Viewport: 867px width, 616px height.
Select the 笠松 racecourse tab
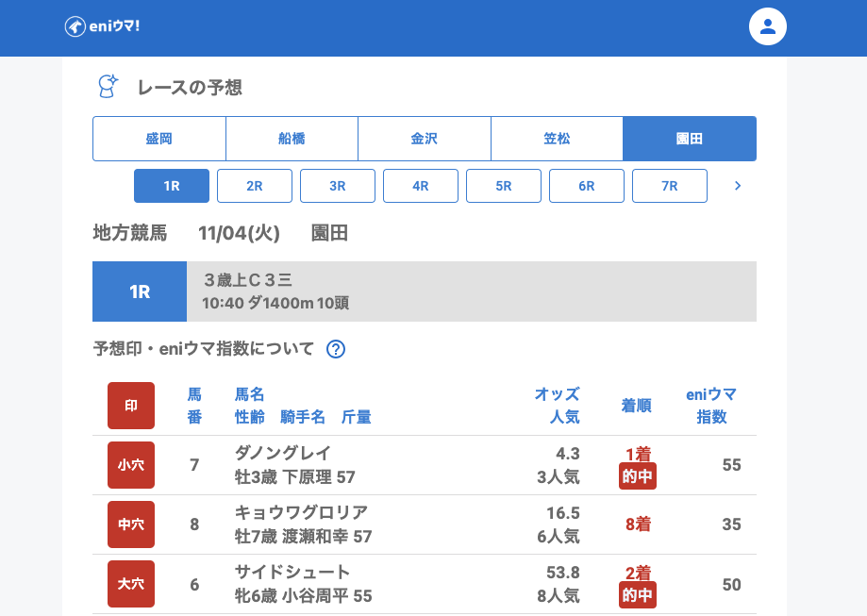tap(557, 139)
